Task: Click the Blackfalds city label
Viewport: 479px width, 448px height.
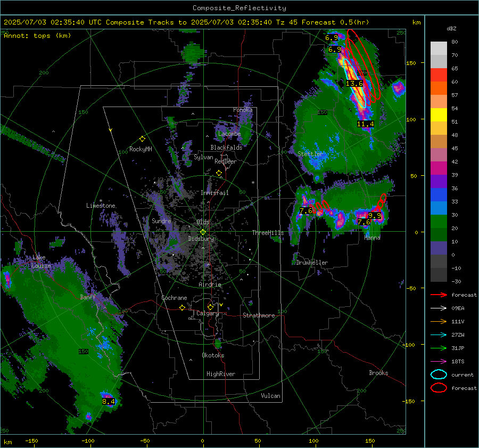Action: [x=226, y=148]
